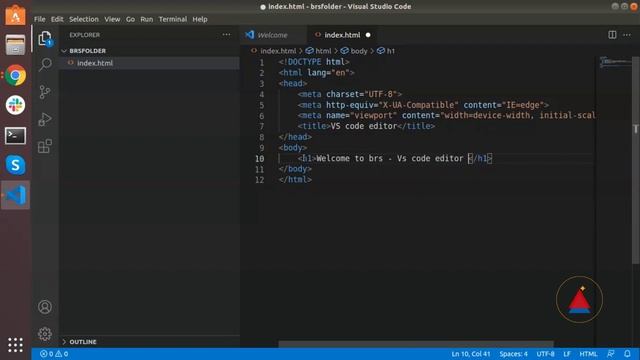Open the Accounts menu icon
The width and height of the screenshot is (640, 360).
45,307
